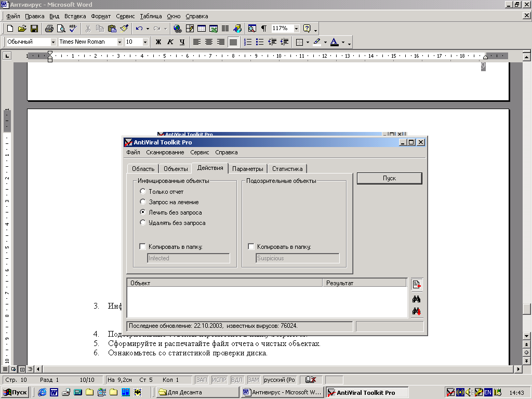Expand the highlight color dropdown arrow
The width and height of the screenshot is (532, 399).
point(325,42)
